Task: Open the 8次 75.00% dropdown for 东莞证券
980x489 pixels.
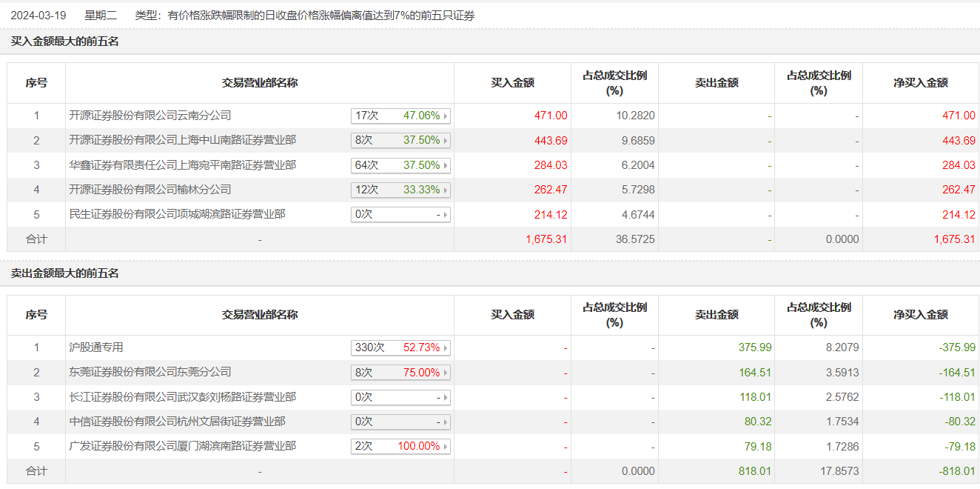Action: 400,372
